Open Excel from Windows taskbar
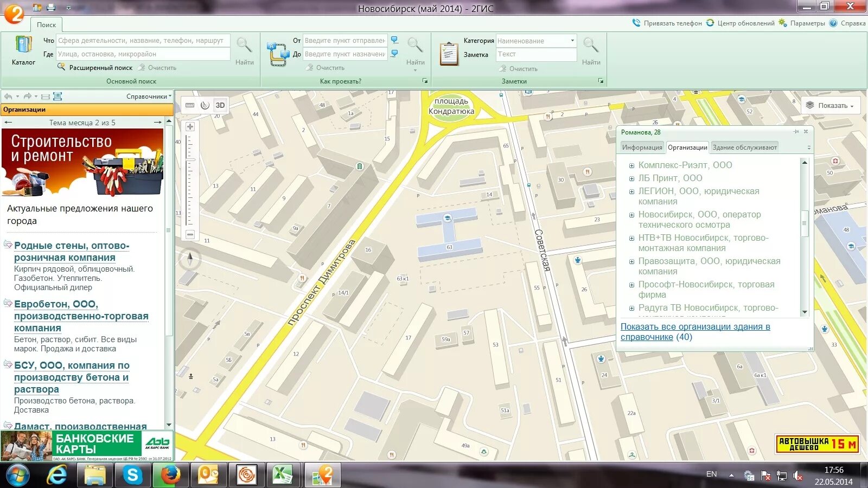This screenshot has height=488, width=868. click(283, 476)
